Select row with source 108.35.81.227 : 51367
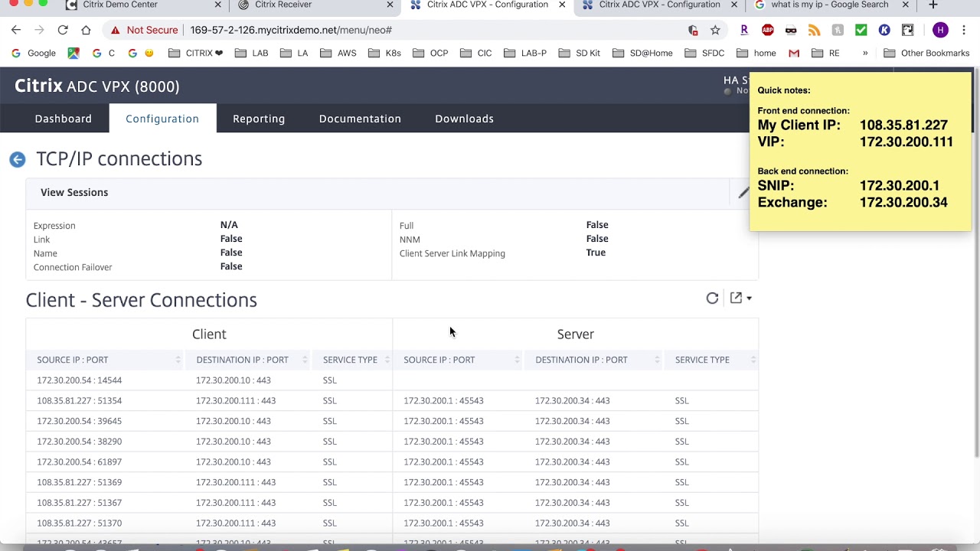Viewport: 980px width, 551px height. click(392, 503)
